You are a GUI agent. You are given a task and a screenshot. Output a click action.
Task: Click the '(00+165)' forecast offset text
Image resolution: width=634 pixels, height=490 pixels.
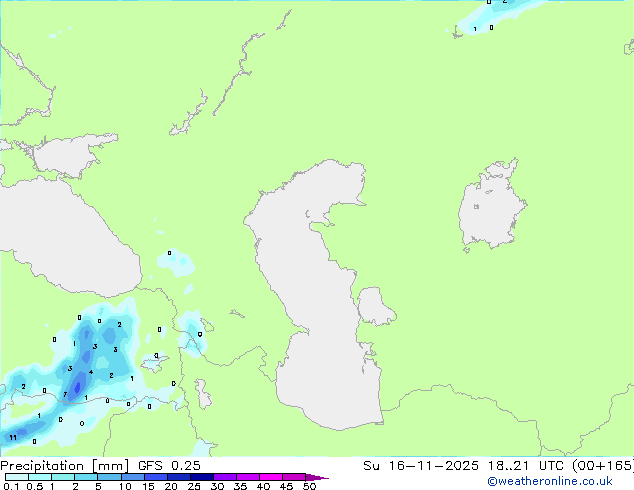(603, 466)
